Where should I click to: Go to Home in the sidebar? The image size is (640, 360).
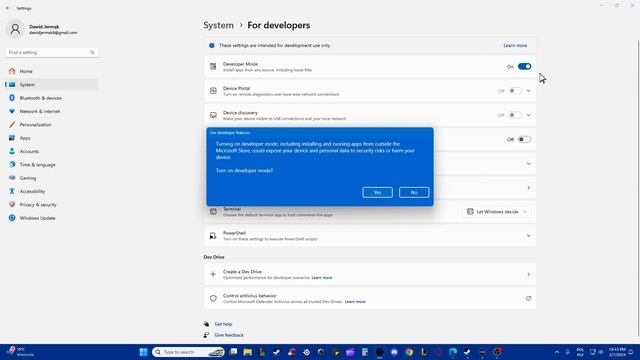point(52,71)
